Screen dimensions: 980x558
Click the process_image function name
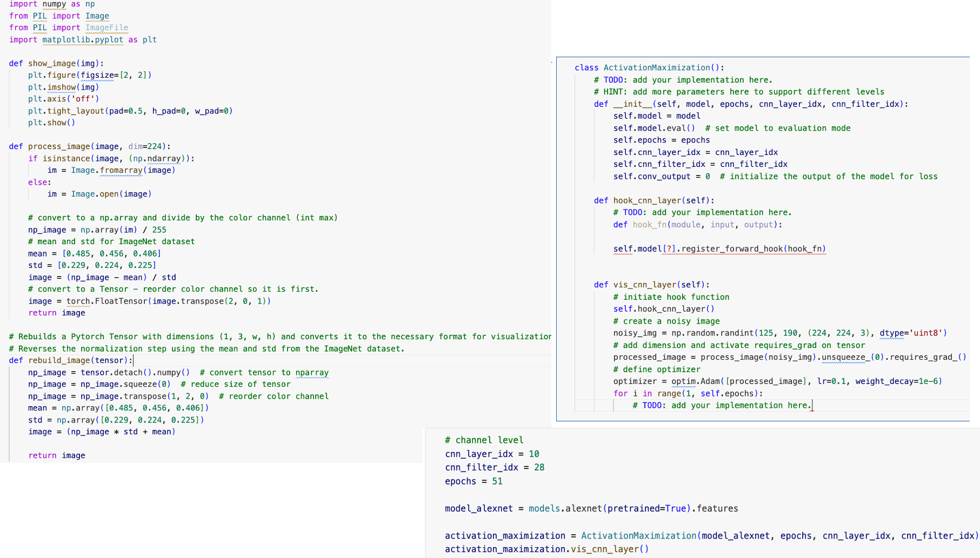[60, 146]
